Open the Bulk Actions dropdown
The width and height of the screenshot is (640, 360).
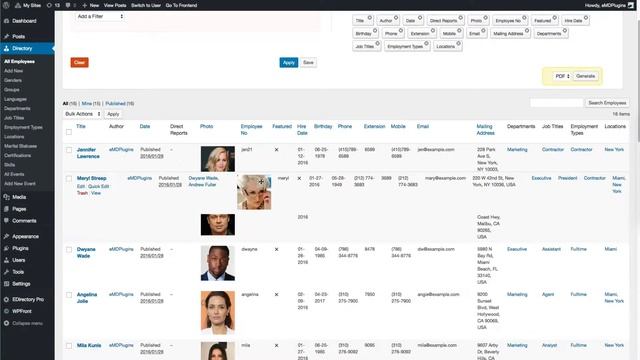(83, 114)
